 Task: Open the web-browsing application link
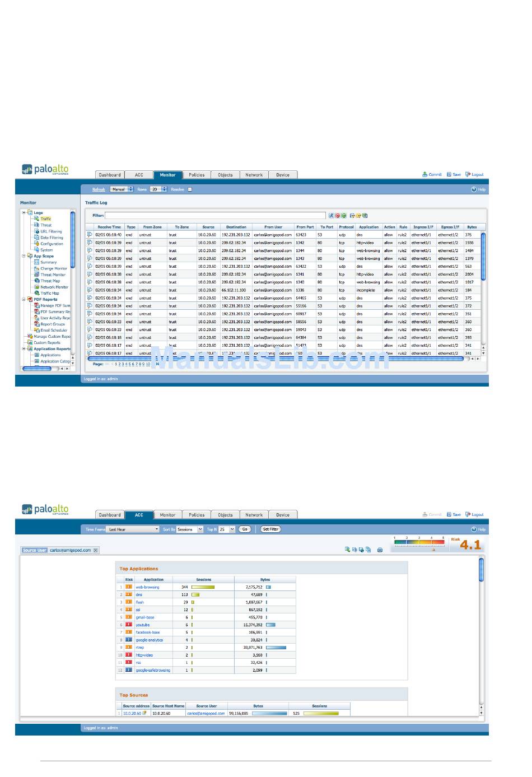(147, 587)
